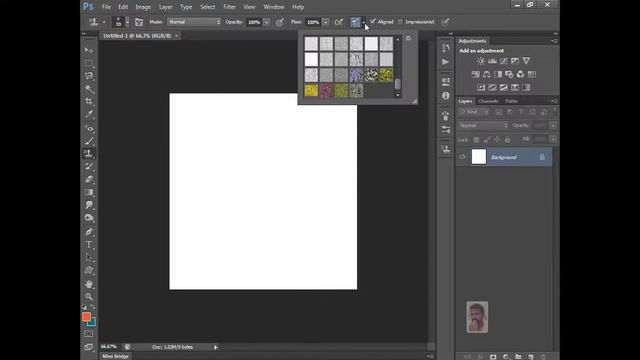The height and width of the screenshot is (360, 640).
Task: Select the Hand tool
Action: (x=89, y=284)
